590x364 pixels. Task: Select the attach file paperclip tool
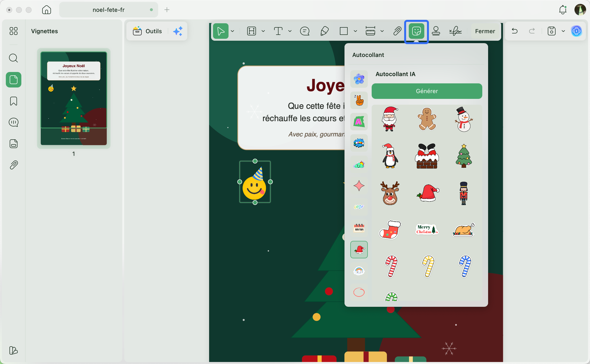(x=397, y=31)
